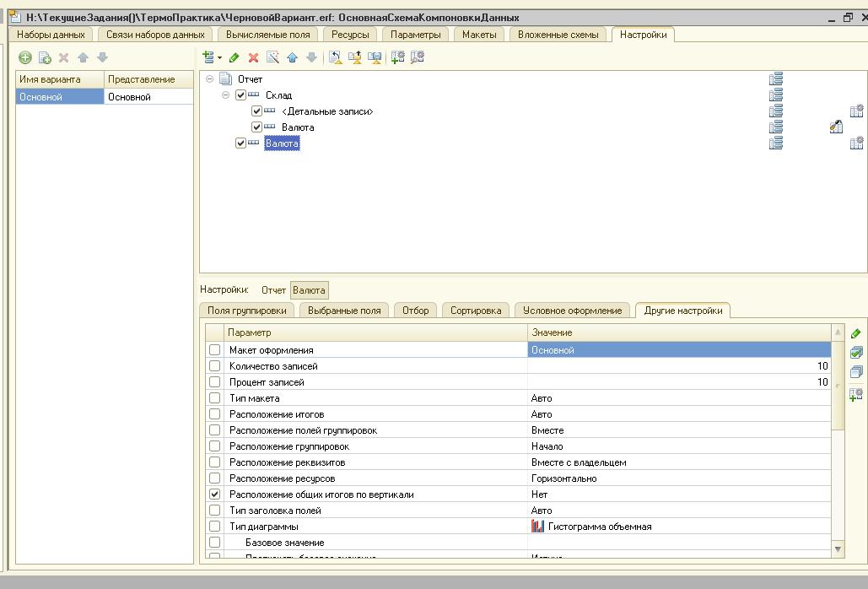868x589 pixels.
Task: Switch to the Вычисляемые поля tab
Action: 268,35
